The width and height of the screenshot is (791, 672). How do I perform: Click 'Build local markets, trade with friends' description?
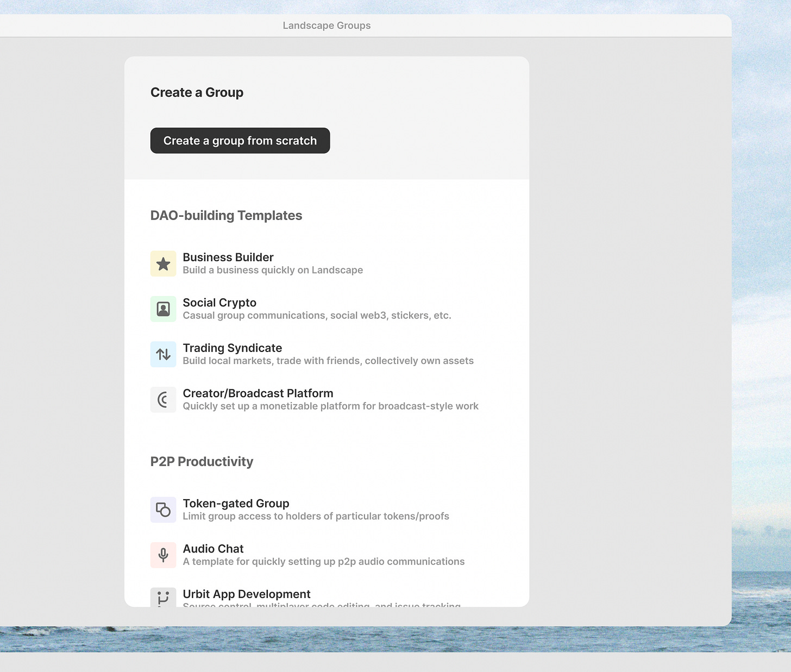328,361
